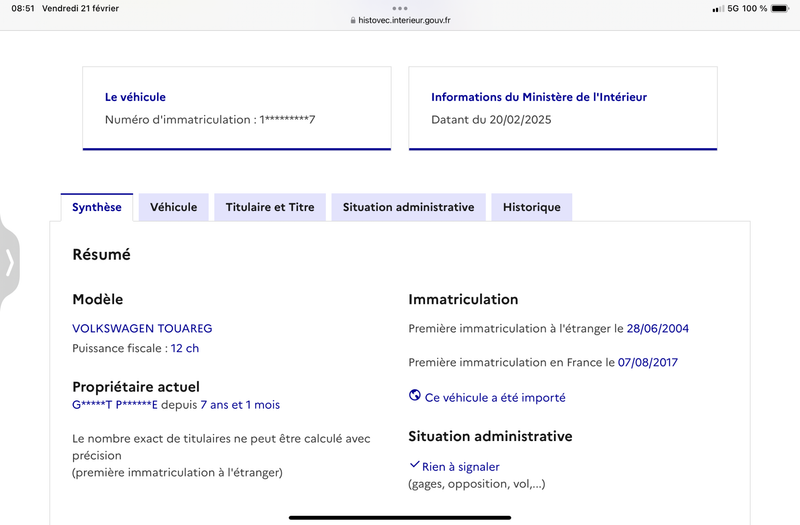Click the '7 ans et 1 mois' duration

pos(240,405)
